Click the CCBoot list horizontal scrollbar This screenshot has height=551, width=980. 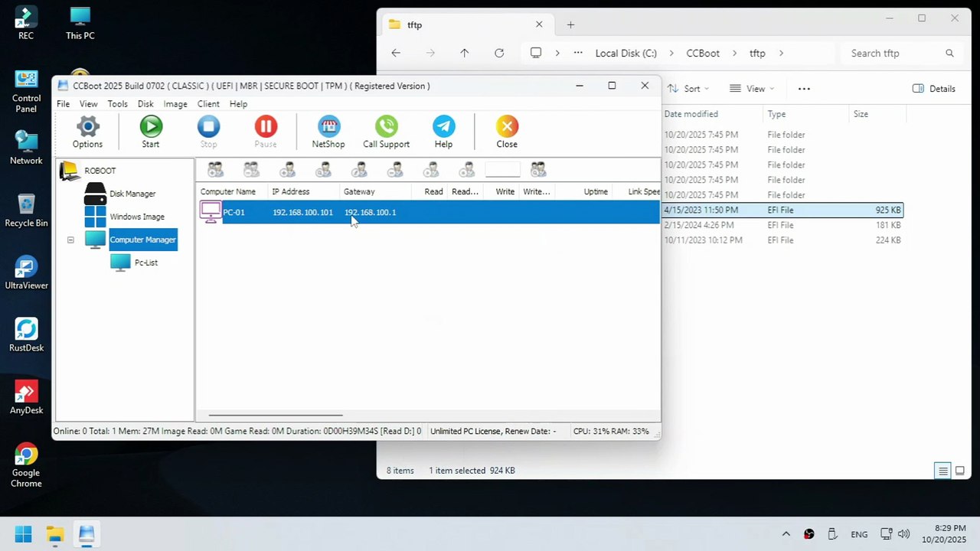pyautogui.click(x=276, y=416)
